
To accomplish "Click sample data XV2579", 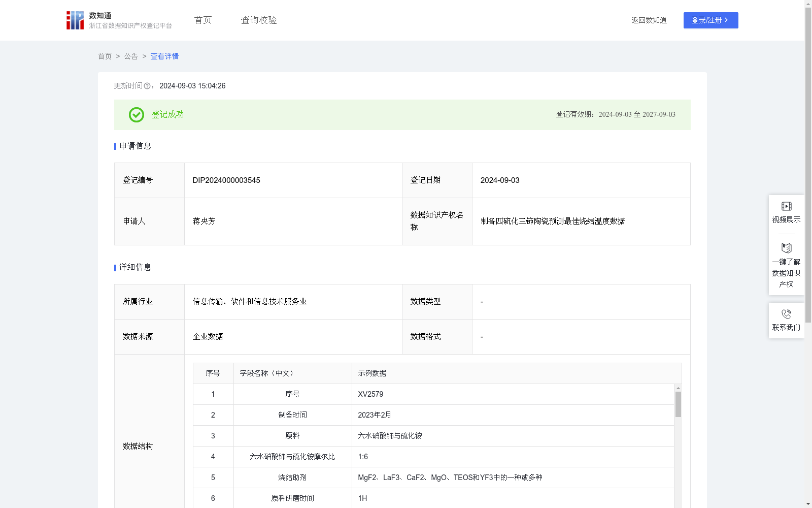I will pos(370,394).
